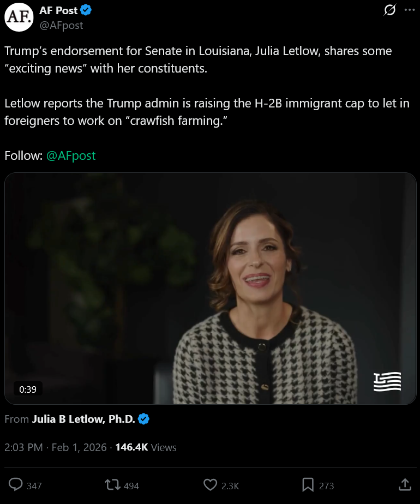This screenshot has width=420, height=504.
Task: Like the post with heart icon
Action: (x=210, y=485)
